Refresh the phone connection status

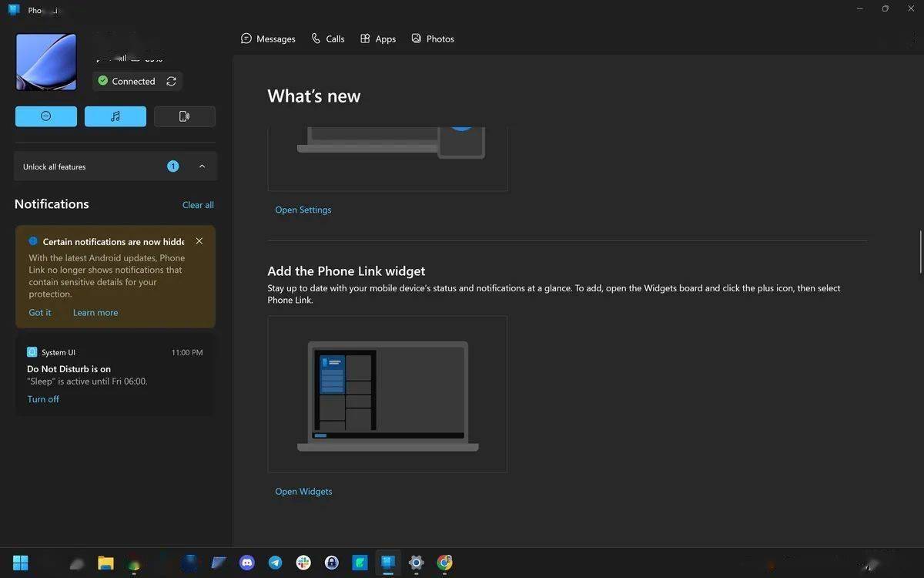pos(171,81)
